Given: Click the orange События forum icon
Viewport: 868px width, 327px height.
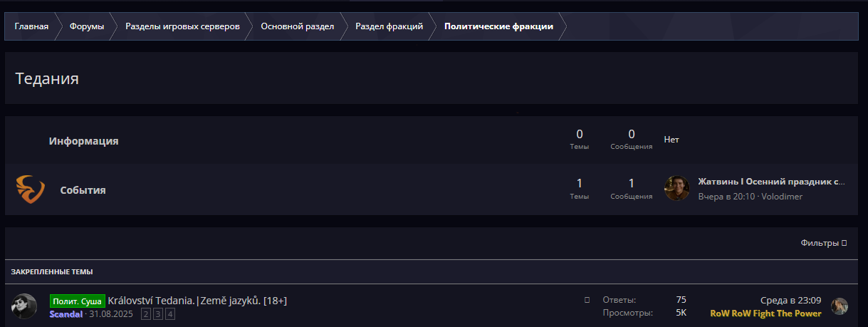Looking at the screenshot, I should pyautogui.click(x=30, y=190).
